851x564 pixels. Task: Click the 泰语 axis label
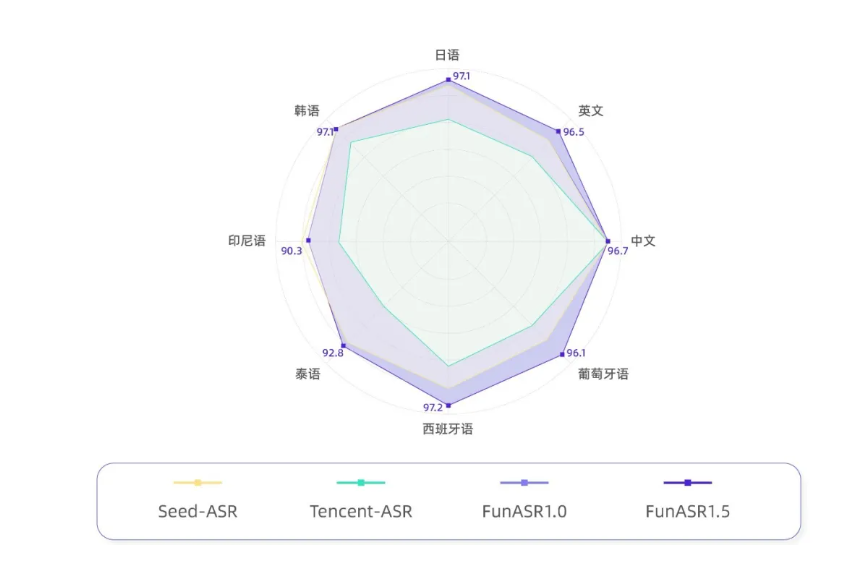click(x=307, y=374)
